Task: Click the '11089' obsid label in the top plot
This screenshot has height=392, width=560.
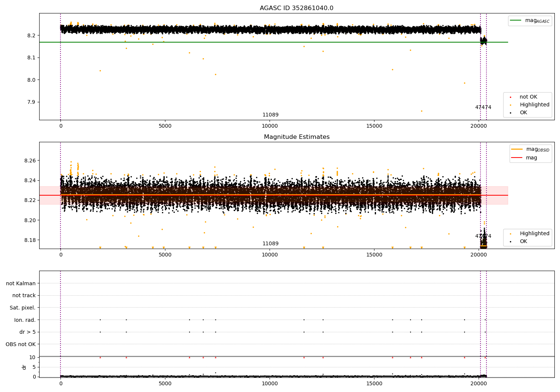Action: (270, 115)
